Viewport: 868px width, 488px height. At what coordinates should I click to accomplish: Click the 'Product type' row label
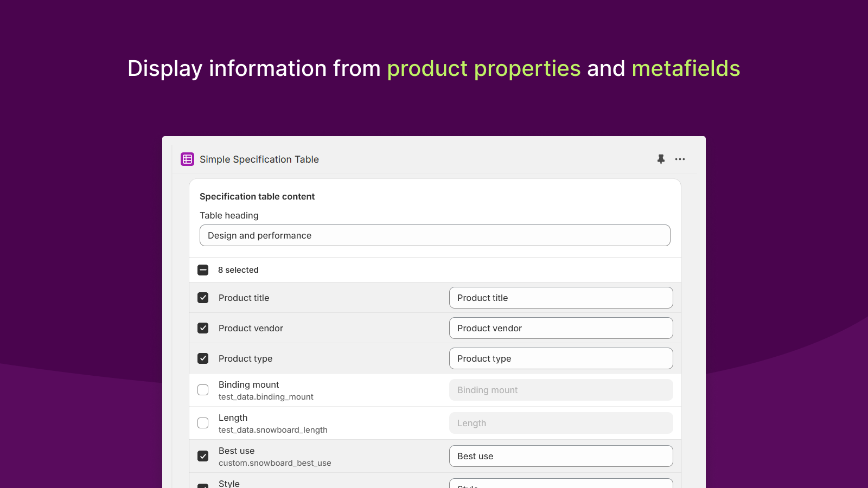coord(245,358)
